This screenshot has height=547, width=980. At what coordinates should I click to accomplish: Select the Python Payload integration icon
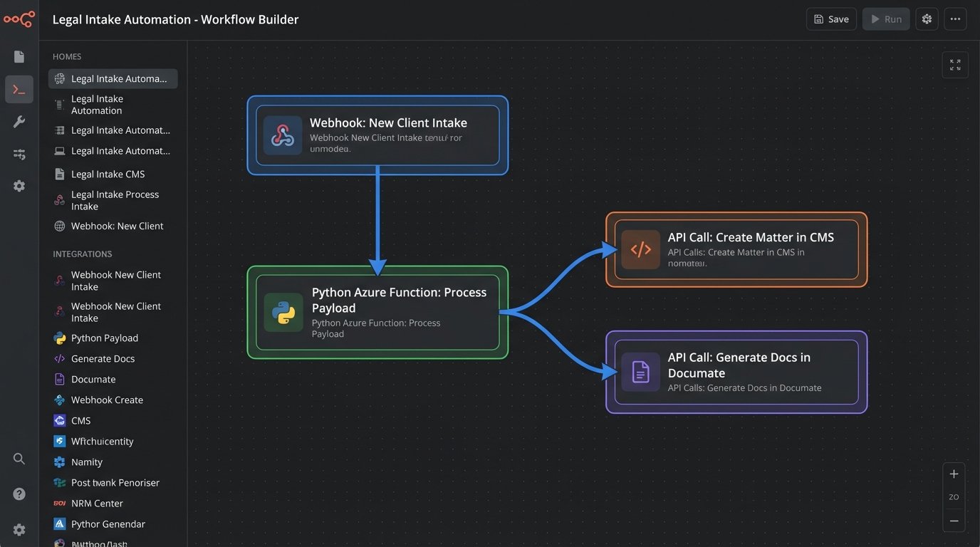click(x=60, y=338)
